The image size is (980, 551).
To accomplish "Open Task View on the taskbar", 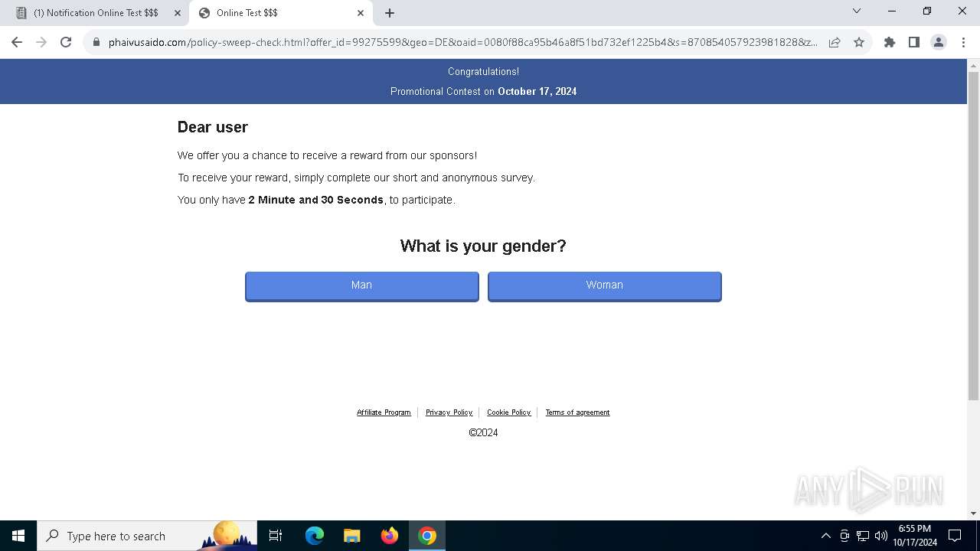I will point(276,536).
